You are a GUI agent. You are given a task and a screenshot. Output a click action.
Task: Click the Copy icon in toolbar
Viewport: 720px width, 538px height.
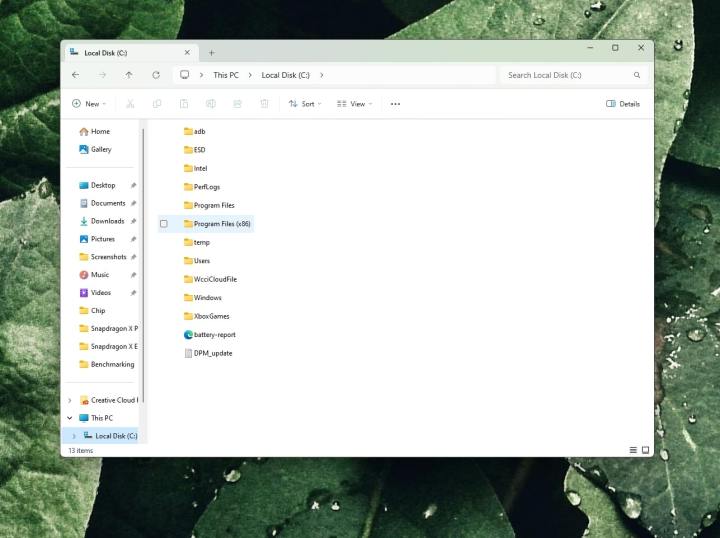tap(157, 104)
